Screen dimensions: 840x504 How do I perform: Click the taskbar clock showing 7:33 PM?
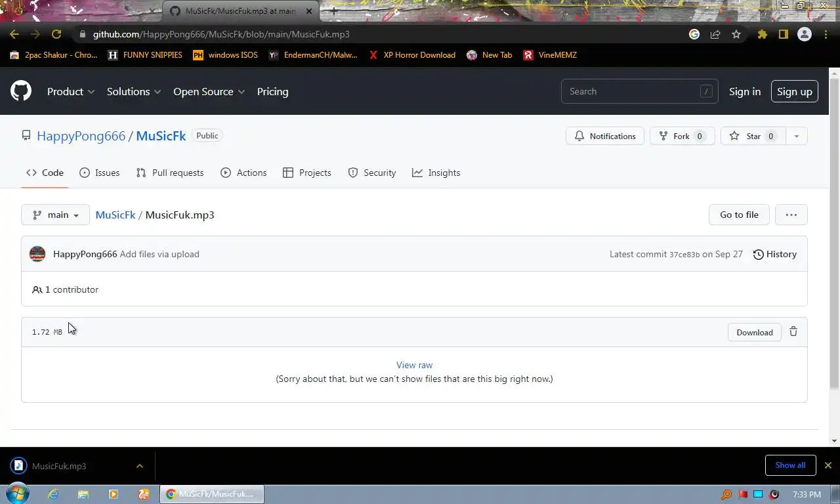pos(807,494)
